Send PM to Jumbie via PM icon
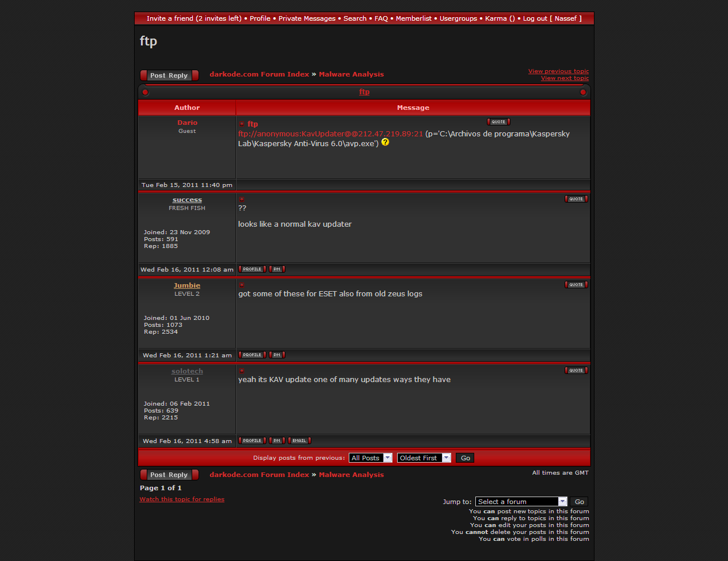Screen dimensions: 728x561 coord(277,355)
